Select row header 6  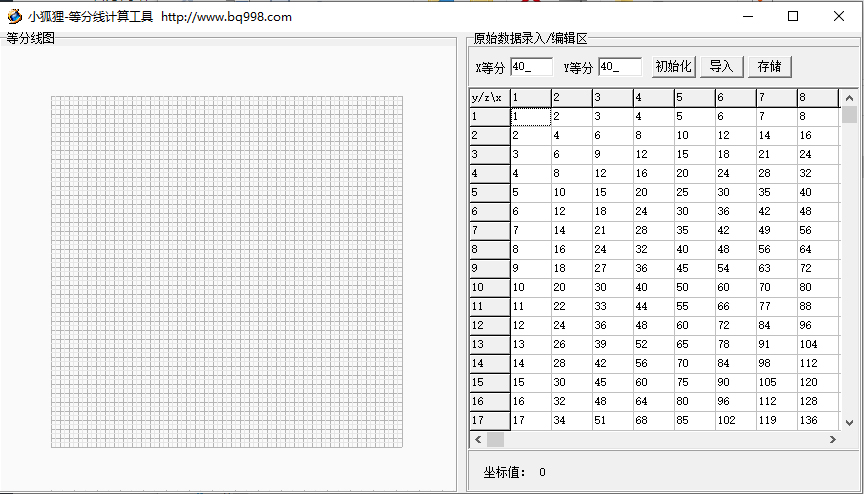coord(490,211)
